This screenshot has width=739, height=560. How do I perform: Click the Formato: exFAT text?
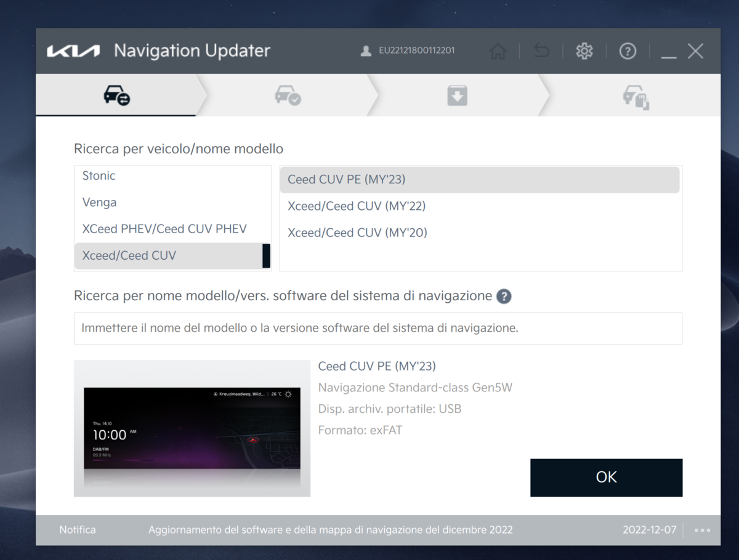coord(360,430)
